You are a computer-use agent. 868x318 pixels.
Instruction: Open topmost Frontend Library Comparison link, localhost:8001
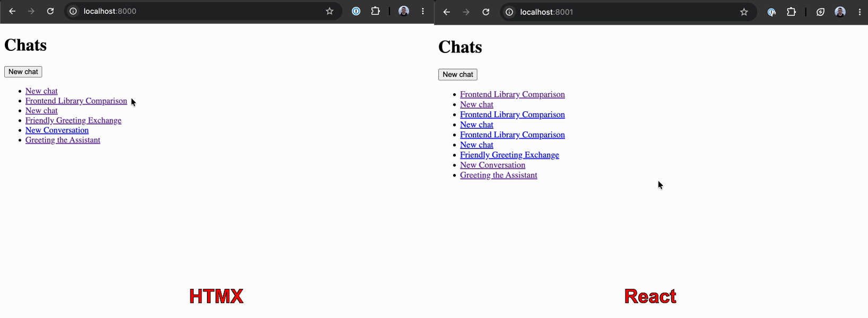pyautogui.click(x=513, y=94)
